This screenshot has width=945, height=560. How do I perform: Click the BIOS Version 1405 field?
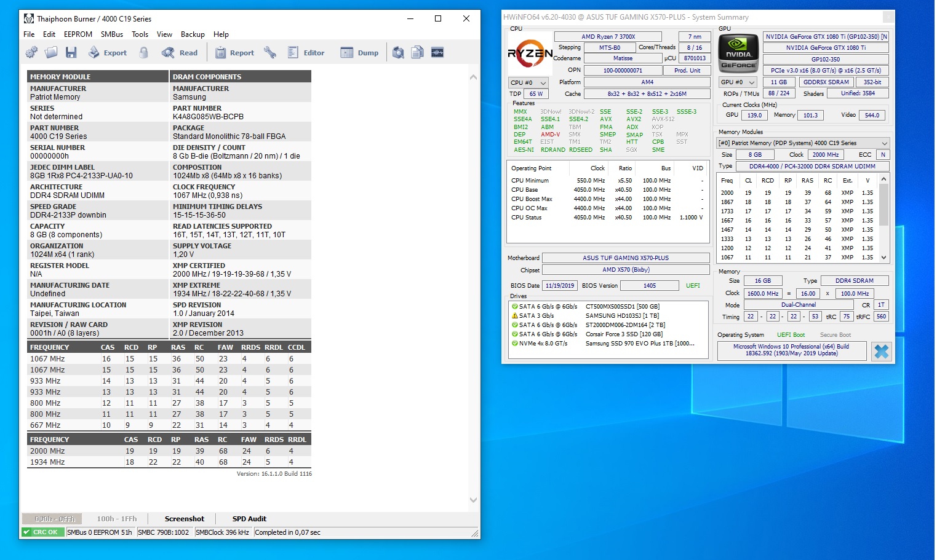pos(650,285)
